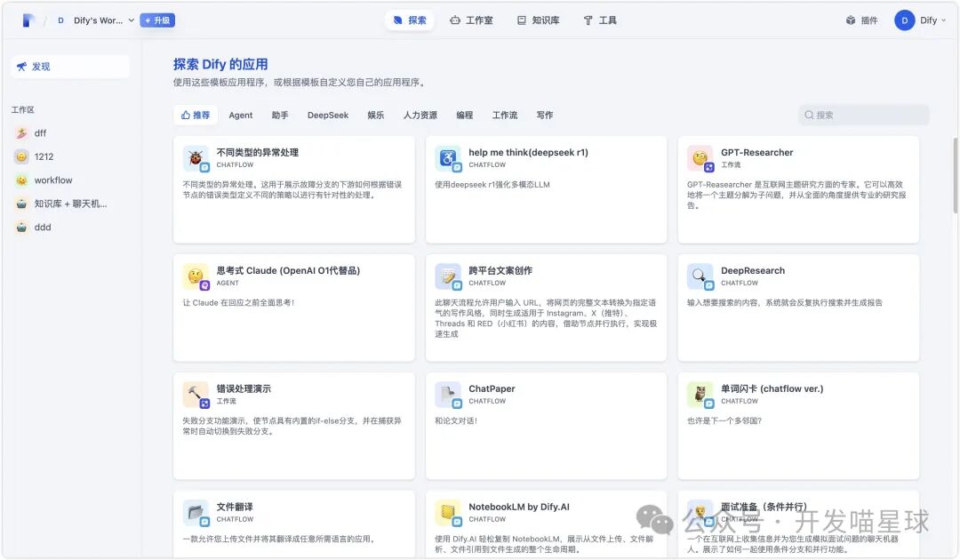Click the blue 升级 upgrade button

157,20
